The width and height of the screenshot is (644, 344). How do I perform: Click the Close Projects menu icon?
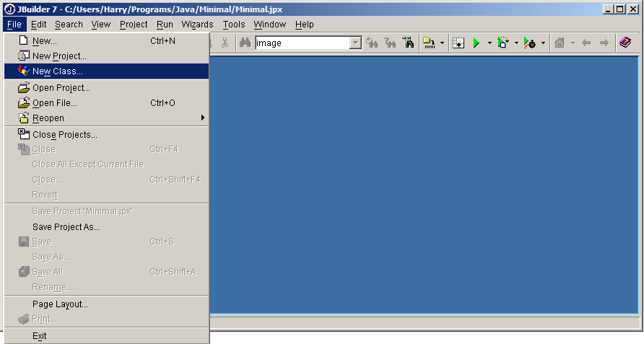(24, 134)
